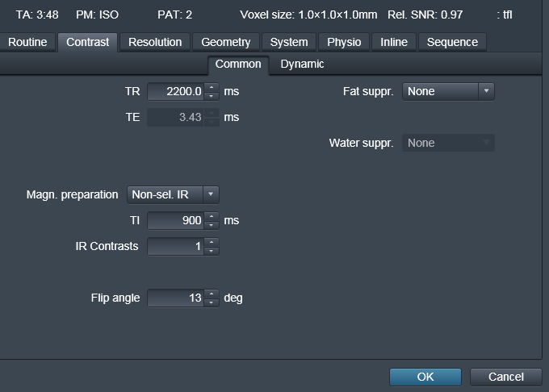The image size is (549, 392).
Task: Open the Fat suppr. dropdown
Action: coord(448,91)
